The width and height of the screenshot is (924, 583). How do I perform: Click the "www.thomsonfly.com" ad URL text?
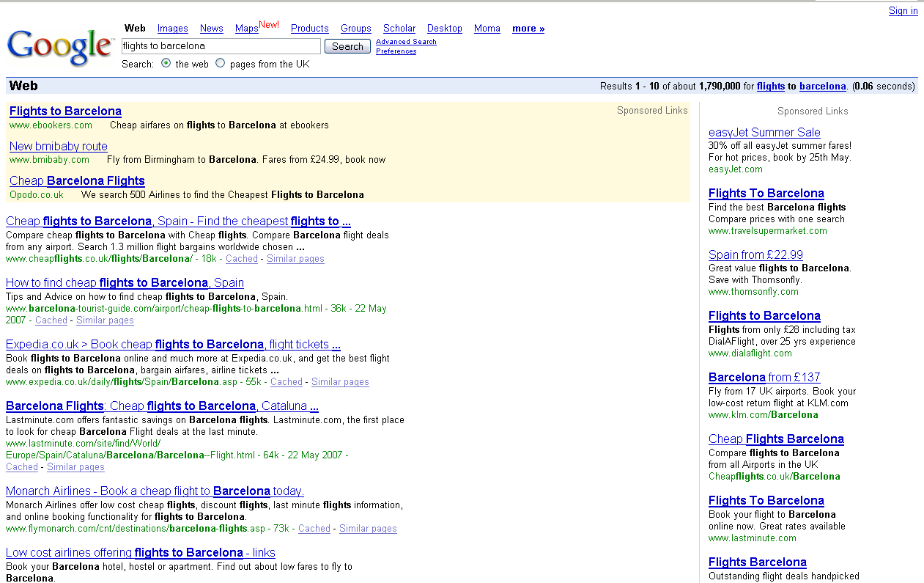click(753, 292)
